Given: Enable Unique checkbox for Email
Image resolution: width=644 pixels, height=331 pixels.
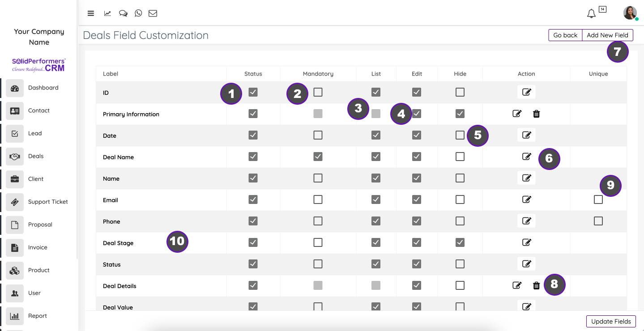Looking at the screenshot, I should tap(598, 199).
